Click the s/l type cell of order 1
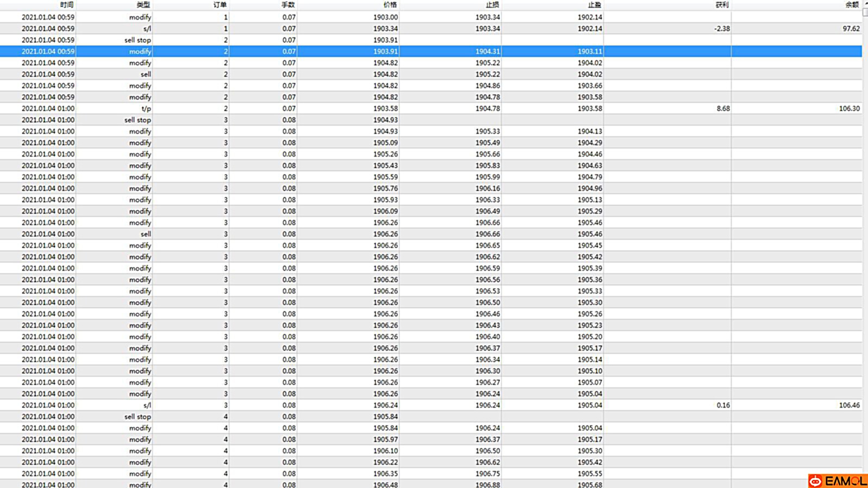868x488 pixels. [x=147, y=29]
